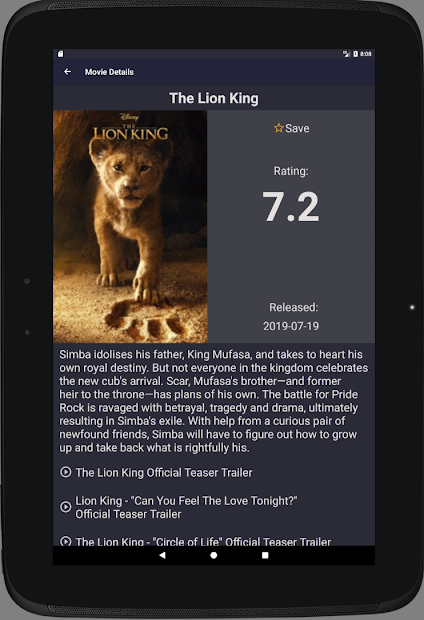Image resolution: width=424 pixels, height=620 pixels.
Task: Click the signal icon in status bar
Action: click(x=347, y=54)
